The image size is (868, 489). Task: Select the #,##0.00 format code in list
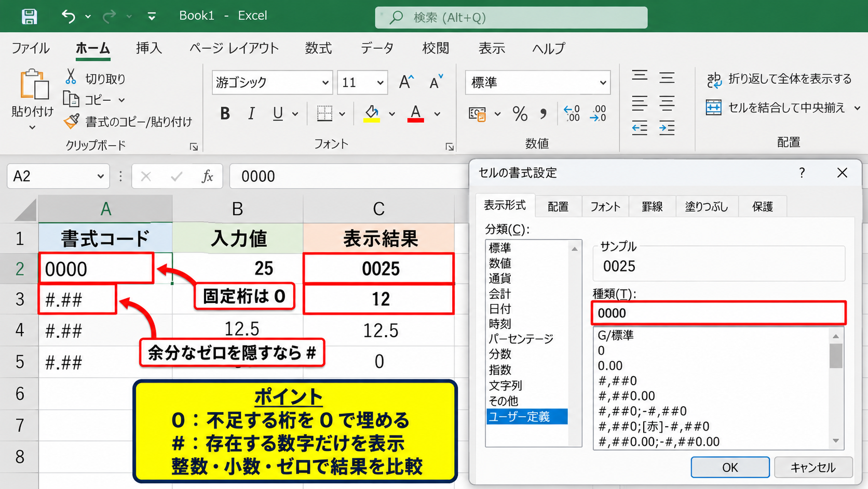(x=627, y=395)
